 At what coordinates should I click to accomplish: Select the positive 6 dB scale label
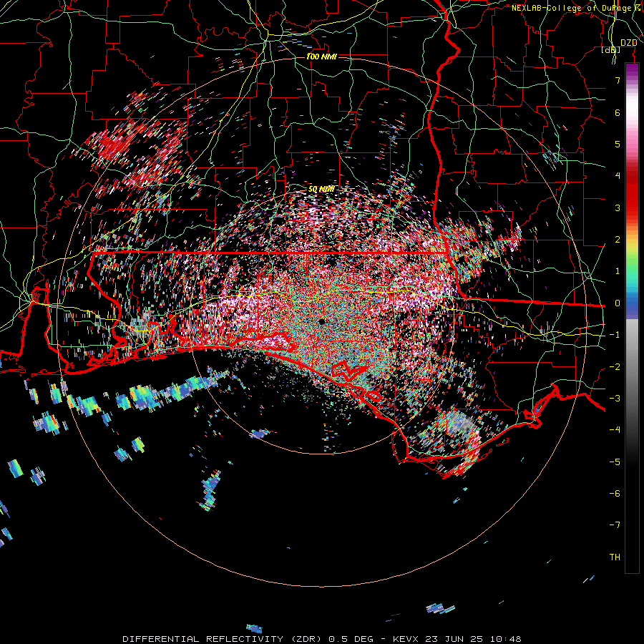click(x=618, y=112)
